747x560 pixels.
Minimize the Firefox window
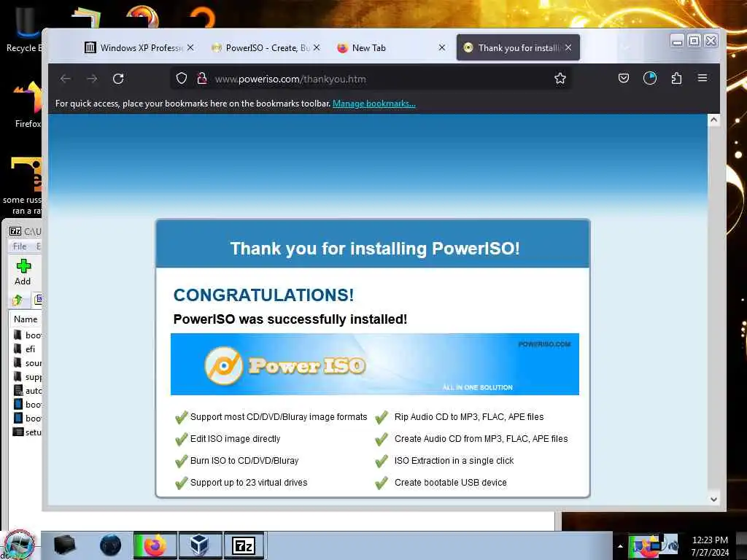click(677, 42)
